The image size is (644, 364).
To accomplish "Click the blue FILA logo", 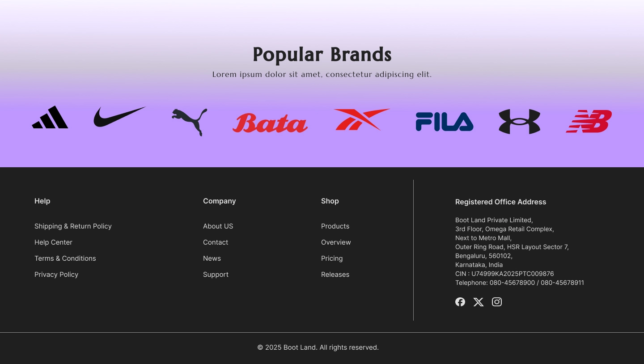I will tap(445, 122).
